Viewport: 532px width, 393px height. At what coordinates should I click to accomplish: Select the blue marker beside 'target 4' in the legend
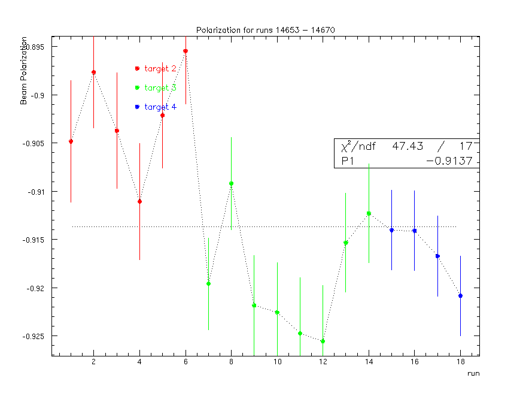[x=137, y=107]
